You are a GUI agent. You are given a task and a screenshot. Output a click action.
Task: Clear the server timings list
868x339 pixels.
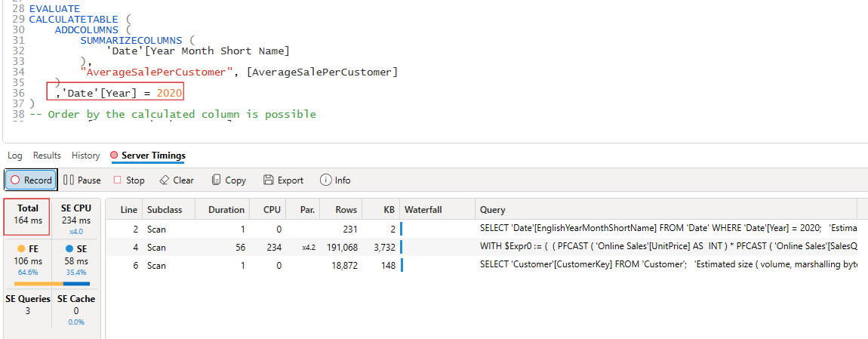coord(177,180)
